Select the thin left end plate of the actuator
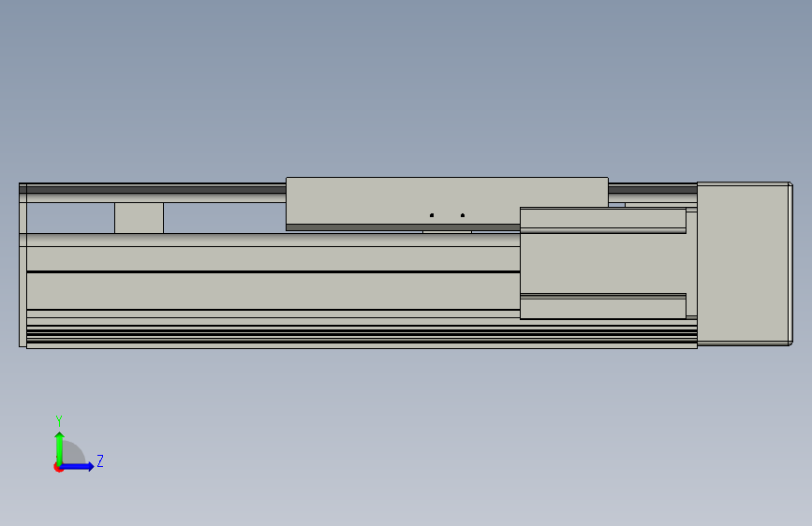The height and width of the screenshot is (526, 812). [22, 265]
